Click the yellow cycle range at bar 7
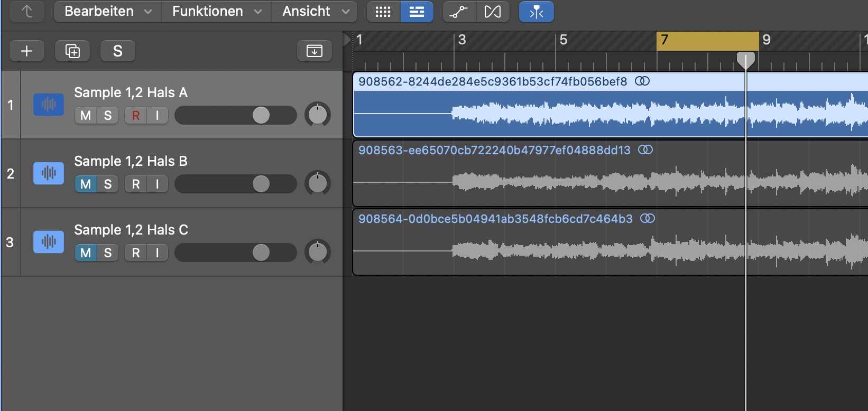 (707, 40)
